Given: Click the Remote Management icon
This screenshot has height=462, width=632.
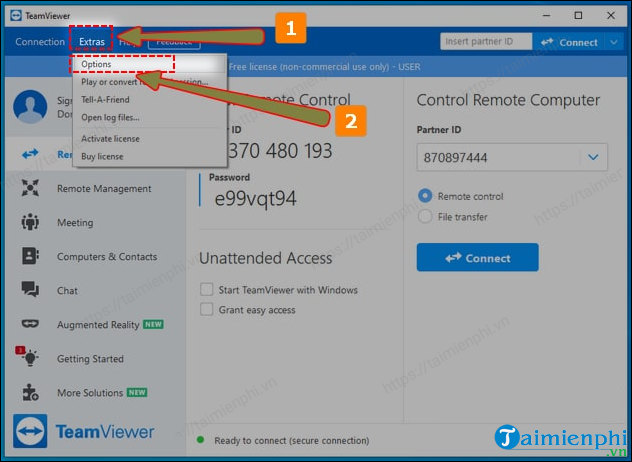Looking at the screenshot, I should pos(30,188).
